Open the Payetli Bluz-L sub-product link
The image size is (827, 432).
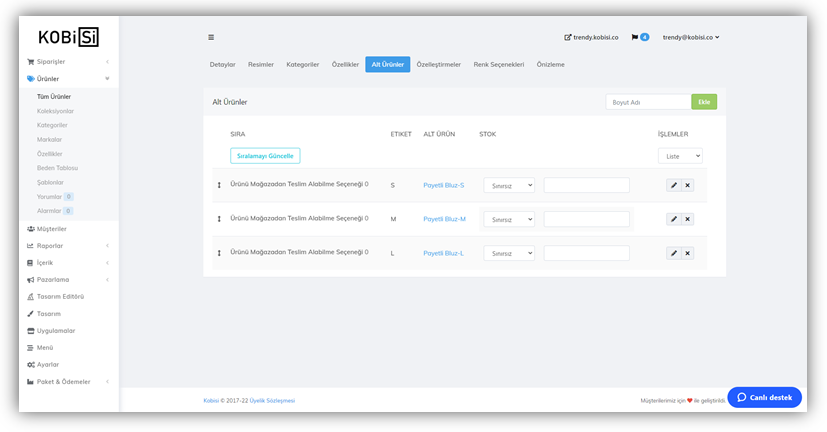pyautogui.click(x=443, y=253)
